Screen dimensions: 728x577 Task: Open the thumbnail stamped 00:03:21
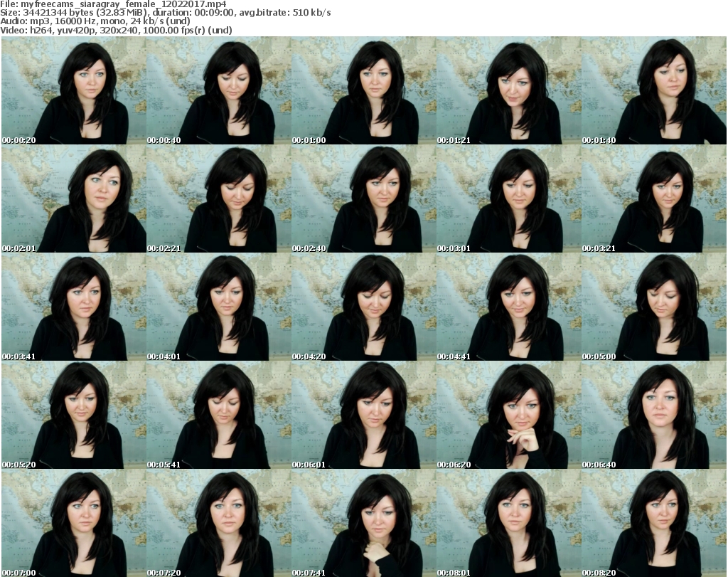(x=654, y=198)
